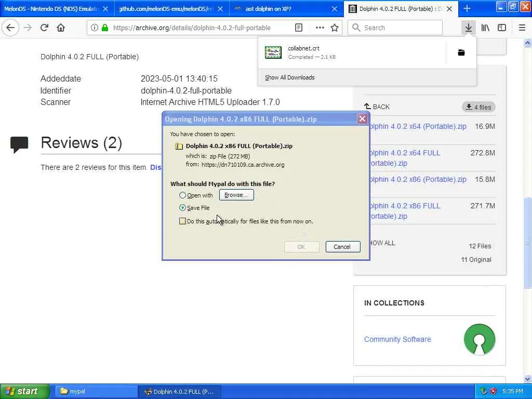
Task: Click the zip file icon in dialog
Action: tap(179, 146)
